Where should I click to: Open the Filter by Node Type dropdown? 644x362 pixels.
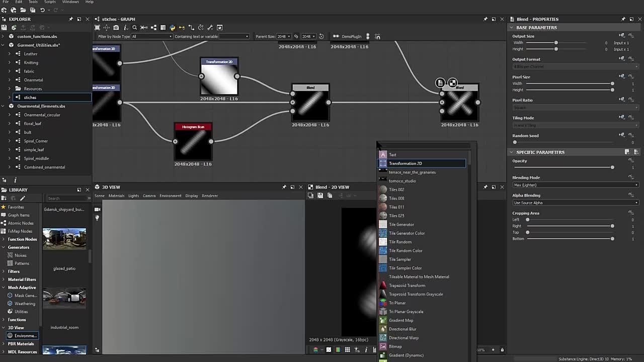(x=152, y=36)
